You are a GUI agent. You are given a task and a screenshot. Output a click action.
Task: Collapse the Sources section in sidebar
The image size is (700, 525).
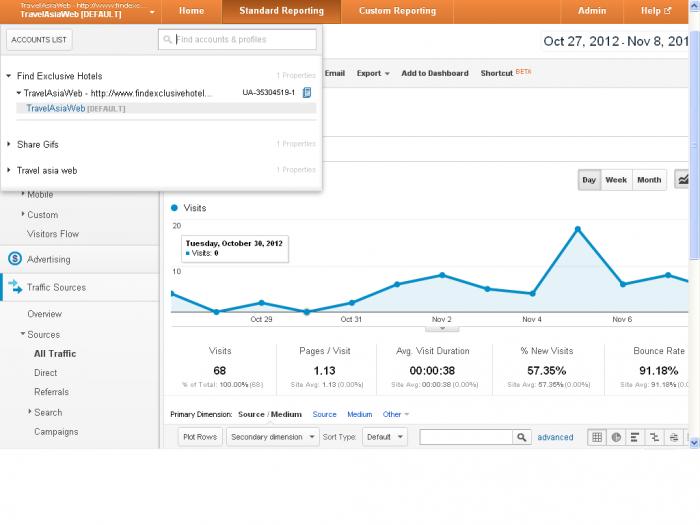tap(23, 333)
